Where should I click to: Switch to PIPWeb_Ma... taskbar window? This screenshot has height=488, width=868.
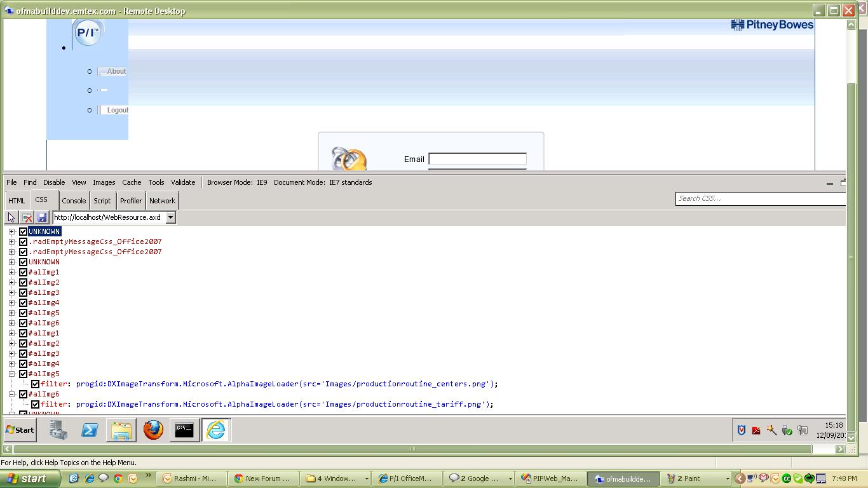tap(551, 478)
